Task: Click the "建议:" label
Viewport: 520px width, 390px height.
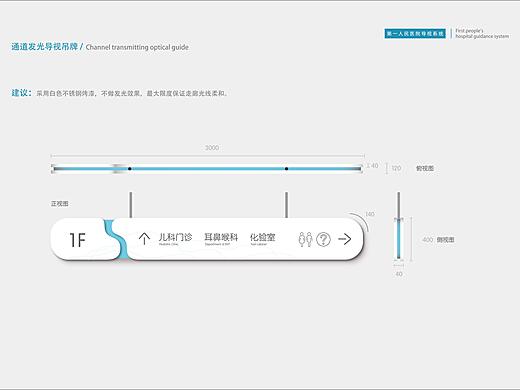Action: pyautogui.click(x=22, y=93)
